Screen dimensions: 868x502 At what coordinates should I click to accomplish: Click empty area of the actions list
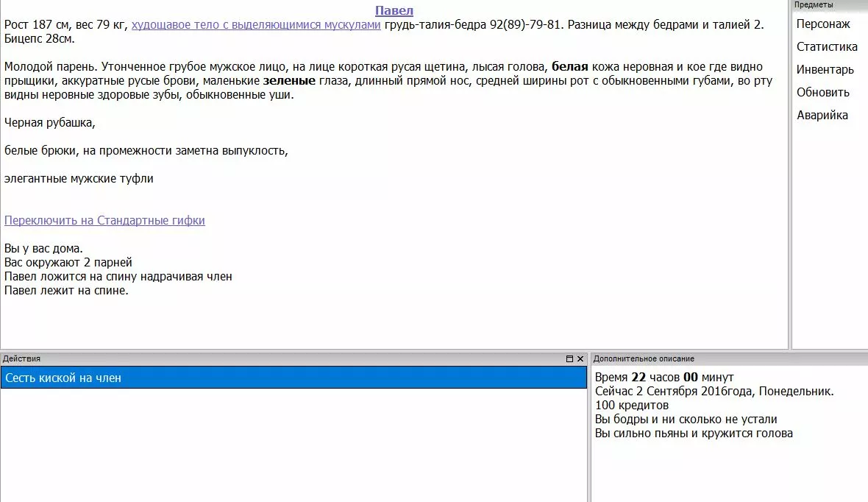[x=294, y=449]
